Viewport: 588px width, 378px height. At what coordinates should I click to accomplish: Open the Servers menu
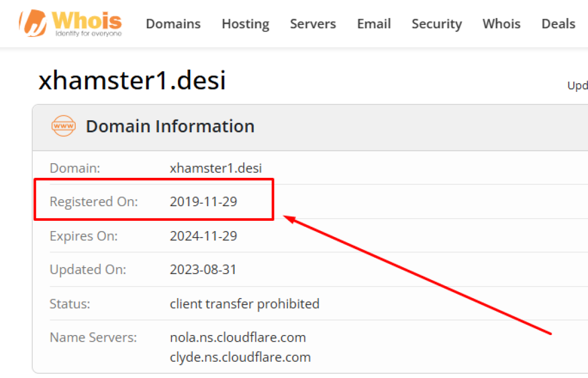pyautogui.click(x=313, y=24)
